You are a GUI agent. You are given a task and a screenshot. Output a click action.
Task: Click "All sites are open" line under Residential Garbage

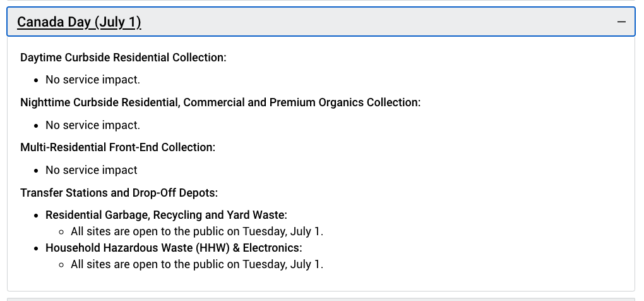click(x=197, y=231)
